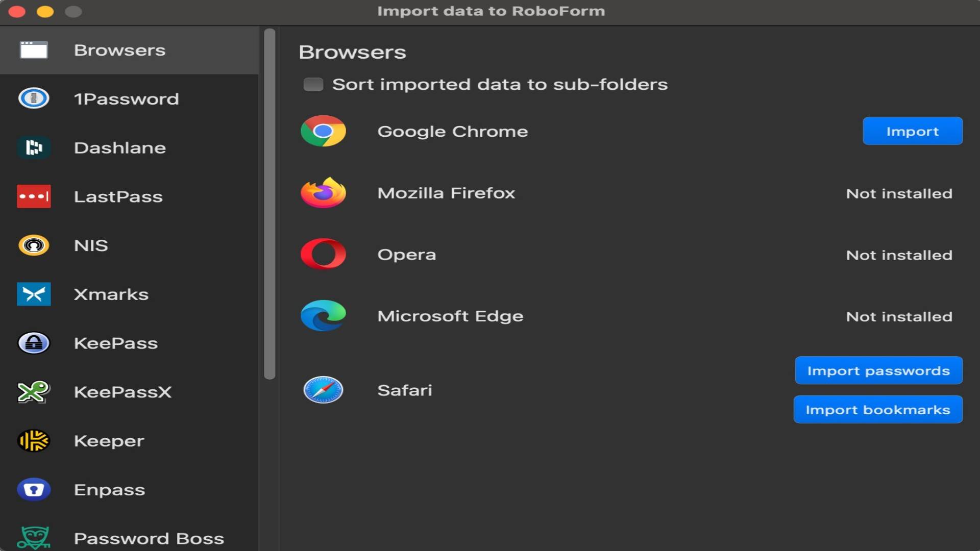Image resolution: width=980 pixels, height=551 pixels.
Task: Enable Sort imported data to sub-folders
Action: pos(313,84)
